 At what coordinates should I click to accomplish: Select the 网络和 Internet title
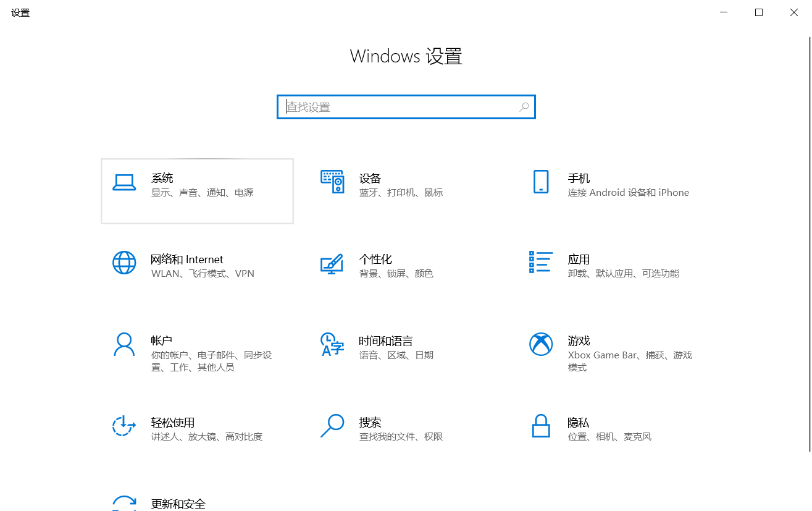pos(187,260)
